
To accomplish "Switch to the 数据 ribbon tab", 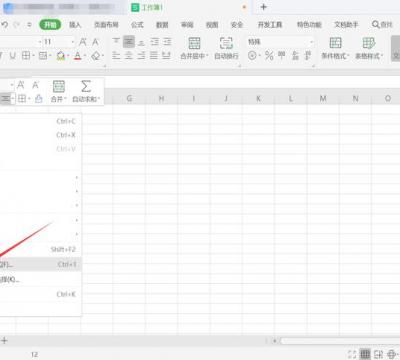I will pyautogui.click(x=162, y=25).
